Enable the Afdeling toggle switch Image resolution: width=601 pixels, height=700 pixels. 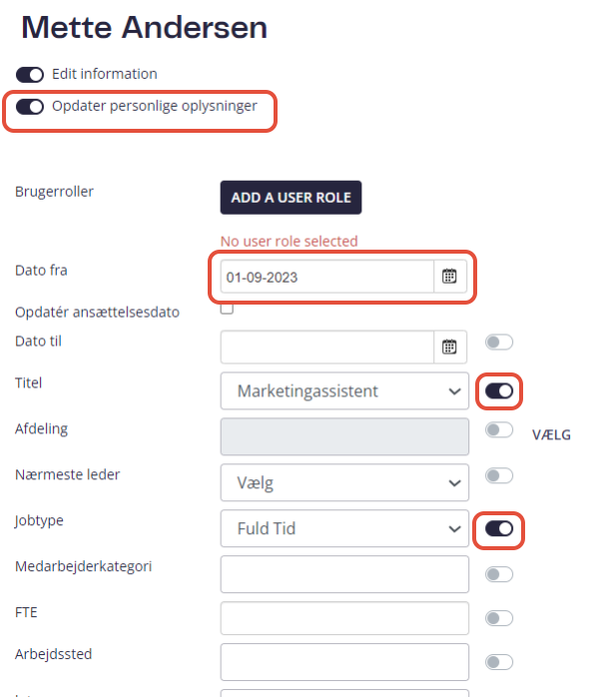(499, 430)
